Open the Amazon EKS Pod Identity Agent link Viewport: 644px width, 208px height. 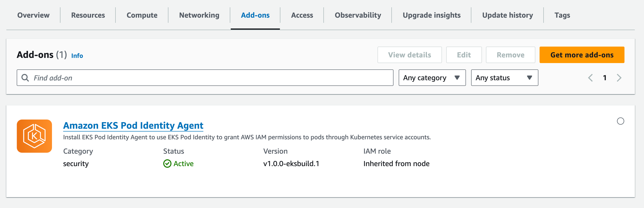point(133,125)
